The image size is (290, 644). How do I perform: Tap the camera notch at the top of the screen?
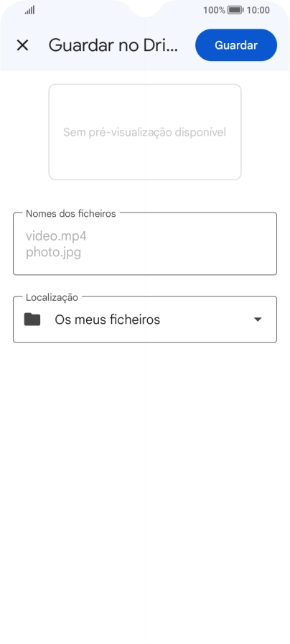tap(145, 7)
